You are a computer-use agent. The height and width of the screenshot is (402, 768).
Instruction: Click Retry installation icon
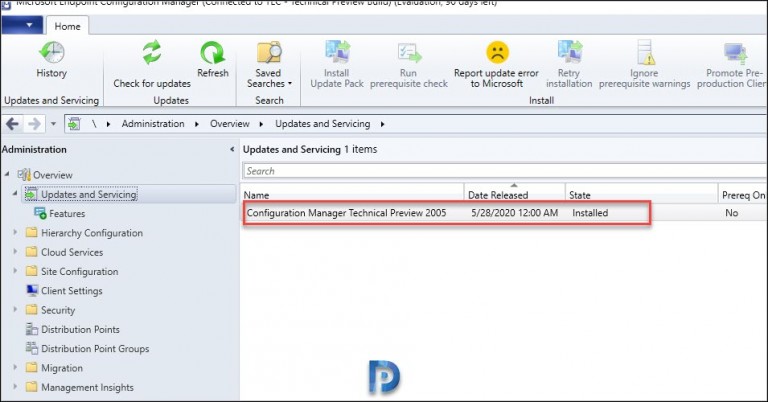click(569, 52)
